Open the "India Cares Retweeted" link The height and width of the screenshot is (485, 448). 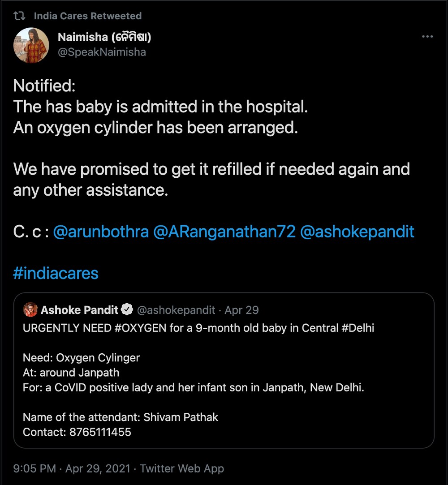point(87,16)
